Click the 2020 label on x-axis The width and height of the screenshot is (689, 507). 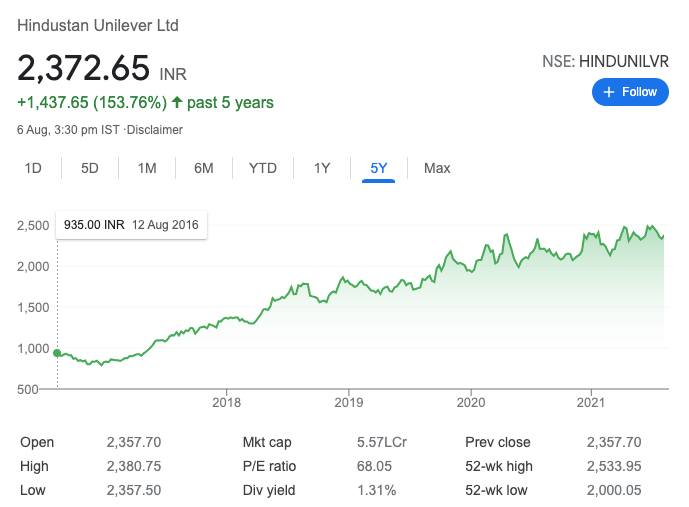coord(470,403)
